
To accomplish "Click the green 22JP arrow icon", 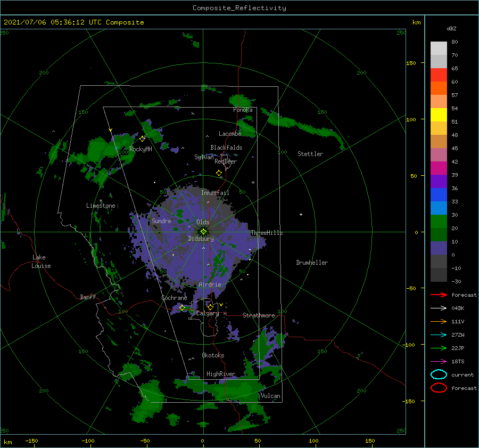I will point(439,348).
